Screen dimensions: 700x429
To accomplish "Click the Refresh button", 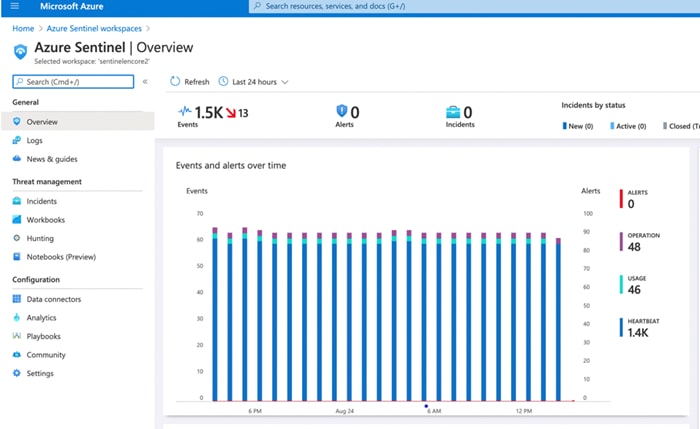I will click(x=190, y=82).
